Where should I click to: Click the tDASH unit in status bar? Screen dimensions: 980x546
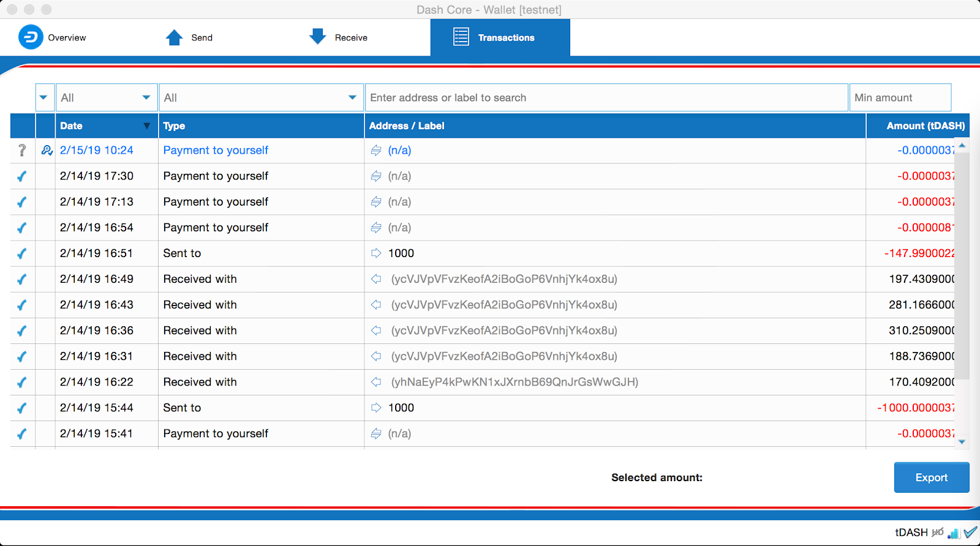point(911,533)
